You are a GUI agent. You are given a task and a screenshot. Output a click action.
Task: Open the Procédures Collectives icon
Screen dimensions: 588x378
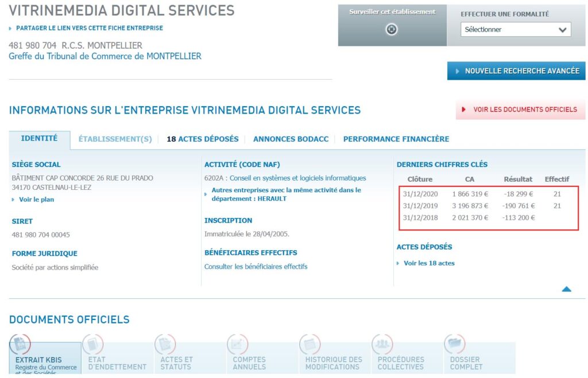tap(382, 345)
